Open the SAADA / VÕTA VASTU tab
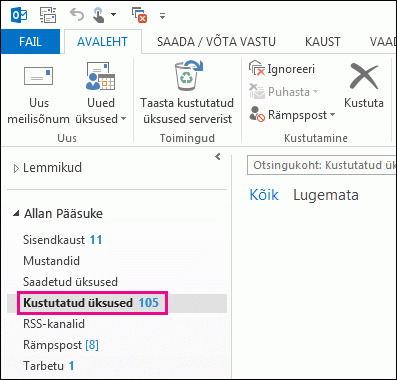Image resolution: width=397 pixels, height=380 pixels. [216, 42]
